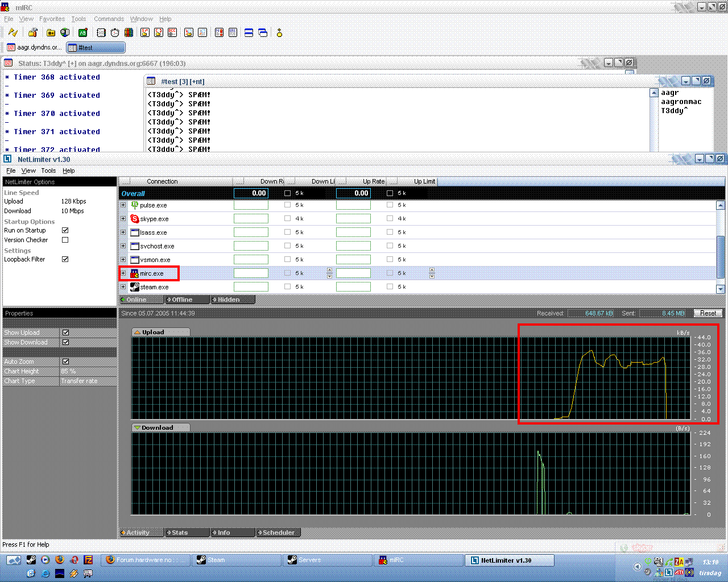Enable Overall up limit checkbox

click(390, 193)
